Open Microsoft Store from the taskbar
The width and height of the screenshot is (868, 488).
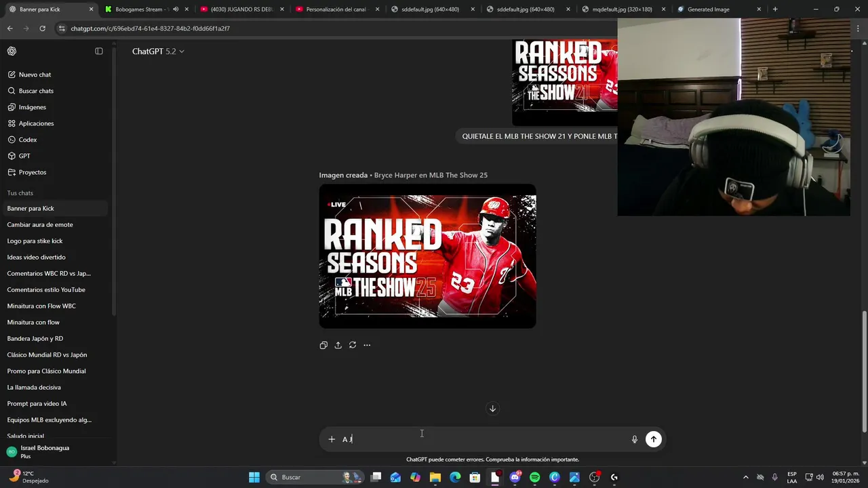click(x=475, y=477)
